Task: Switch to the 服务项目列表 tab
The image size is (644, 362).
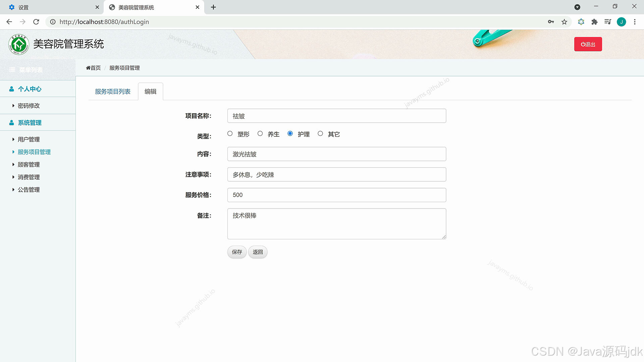Action: point(113,92)
